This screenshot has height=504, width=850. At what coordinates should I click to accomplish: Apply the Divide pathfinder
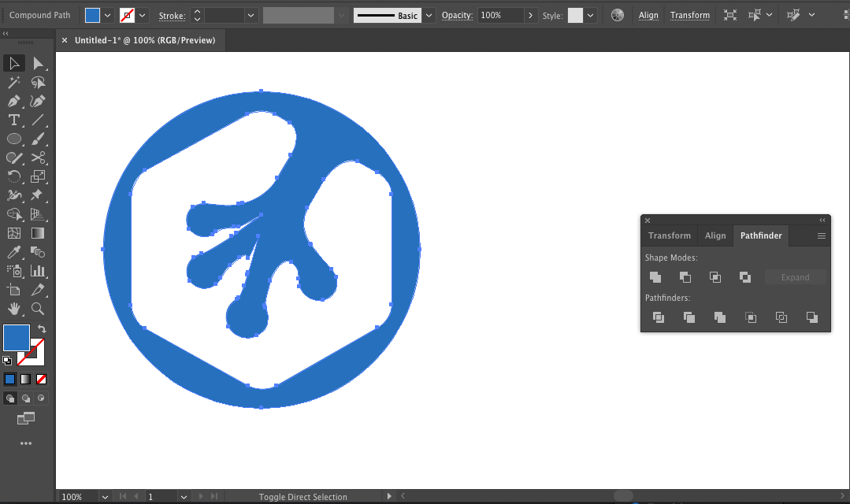point(658,317)
